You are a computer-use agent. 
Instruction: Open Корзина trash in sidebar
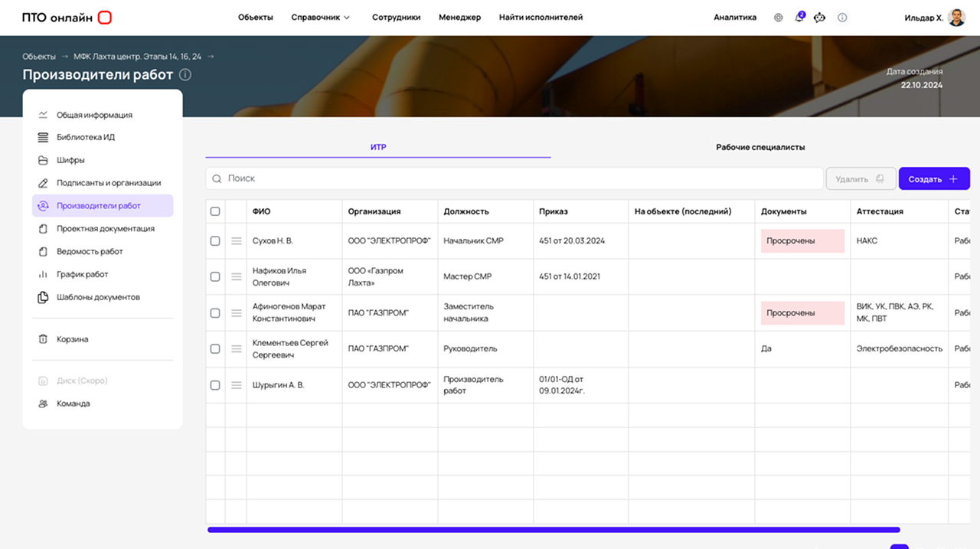[x=72, y=339]
